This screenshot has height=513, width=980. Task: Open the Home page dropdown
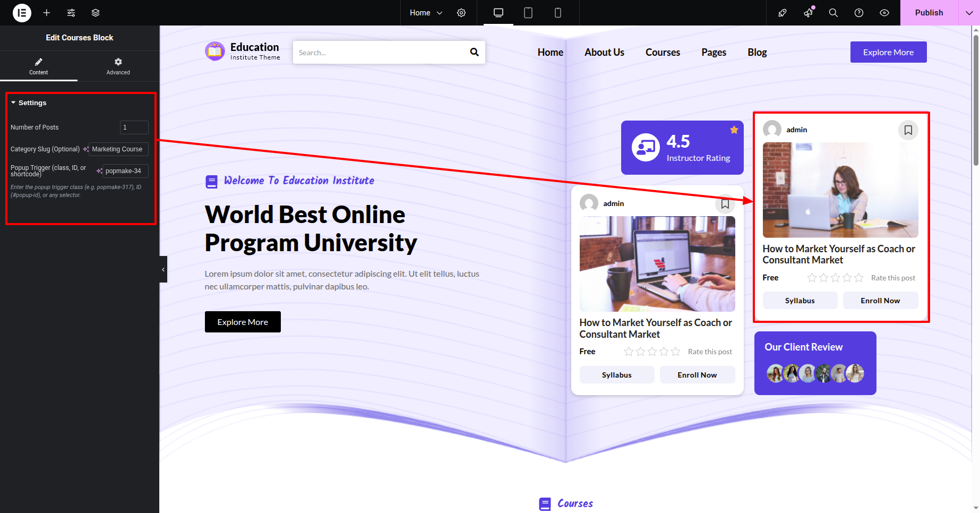coord(426,13)
